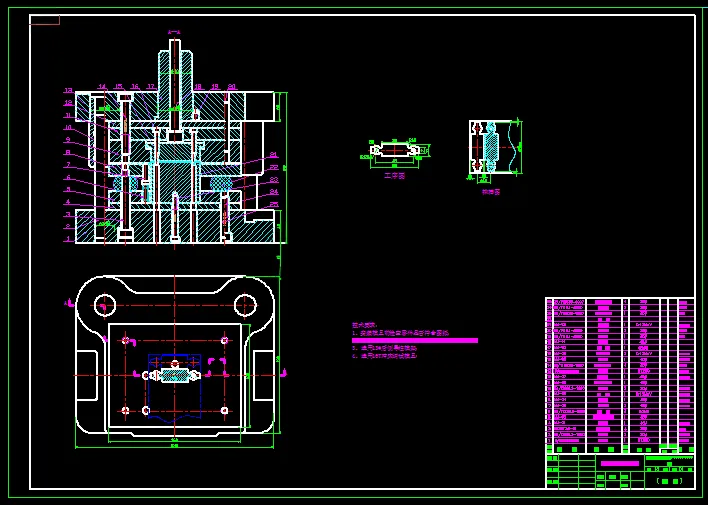Viewport: 708px width, 505px height.
Task: Click the strip layout diagram with wavy edge
Action: (x=495, y=150)
